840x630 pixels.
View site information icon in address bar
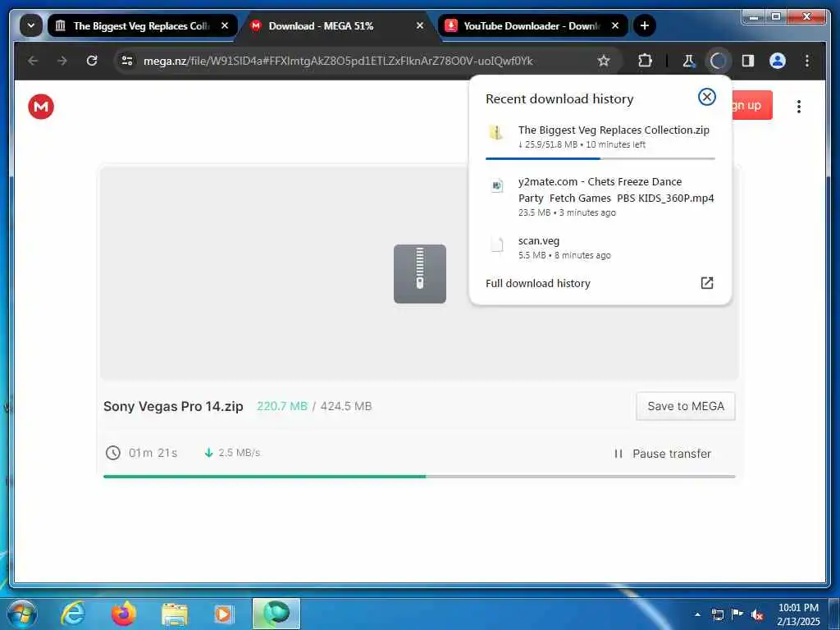(127, 61)
